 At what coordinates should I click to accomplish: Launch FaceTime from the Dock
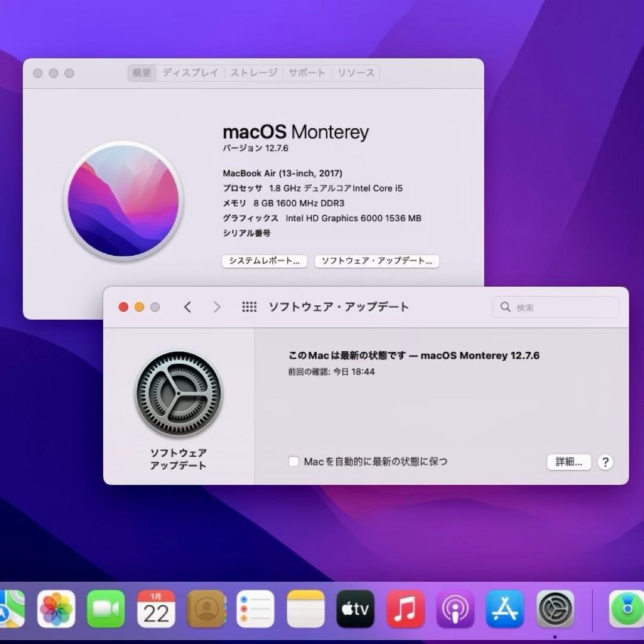pyautogui.click(x=106, y=608)
